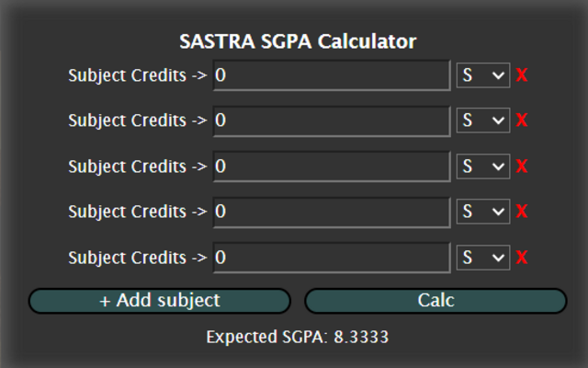
Task: Select the third Subject Credits input
Action: pos(332,167)
